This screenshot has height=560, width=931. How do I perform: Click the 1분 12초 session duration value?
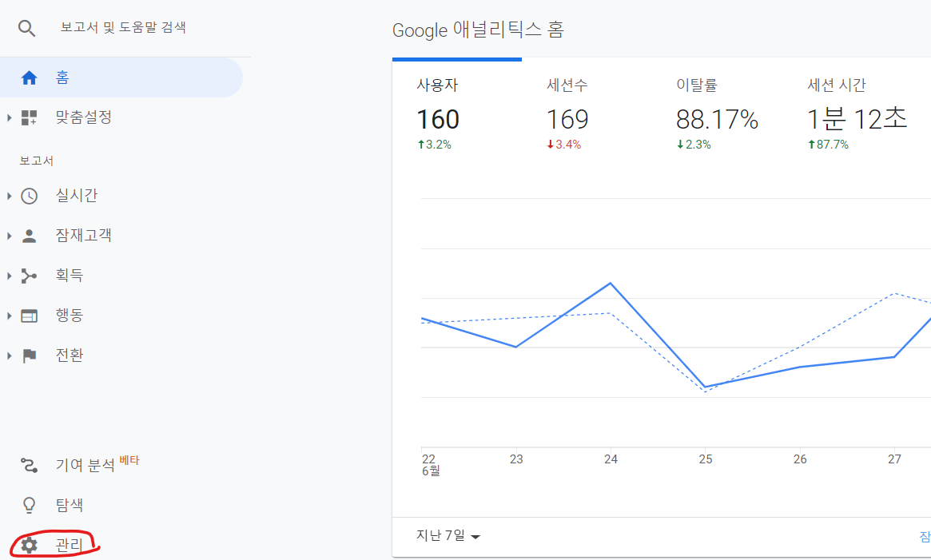[x=857, y=119]
